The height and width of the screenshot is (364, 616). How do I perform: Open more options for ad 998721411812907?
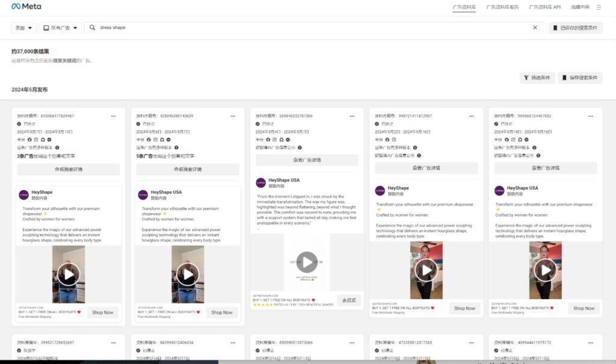[x=472, y=116]
